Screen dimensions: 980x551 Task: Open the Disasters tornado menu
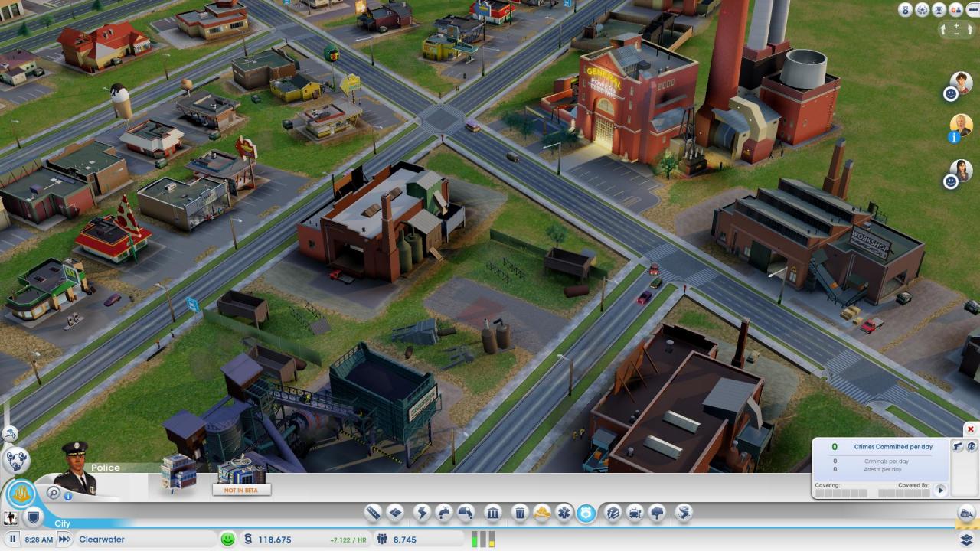[x=684, y=513]
